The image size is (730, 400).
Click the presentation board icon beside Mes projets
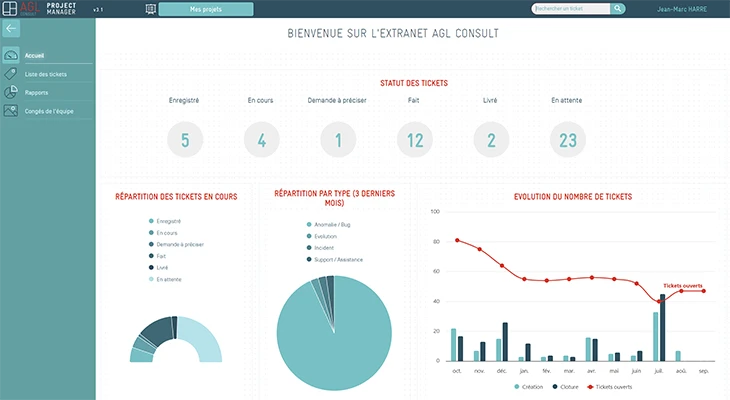click(x=150, y=9)
